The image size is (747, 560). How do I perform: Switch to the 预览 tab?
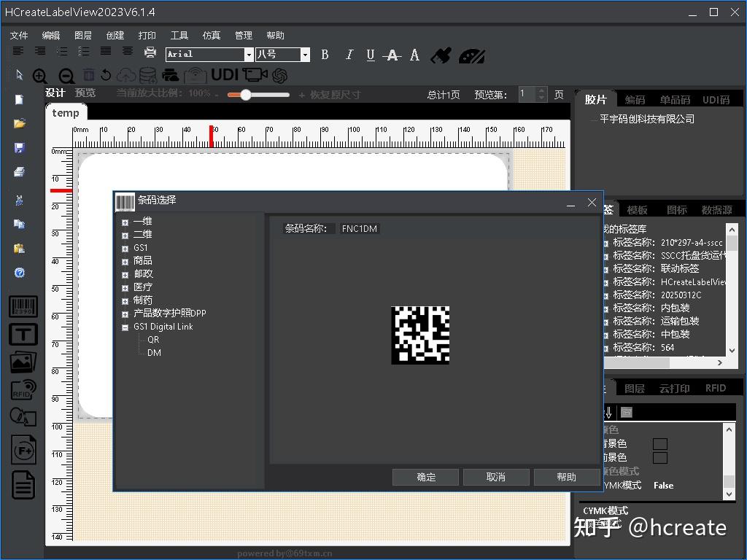pyautogui.click(x=85, y=93)
